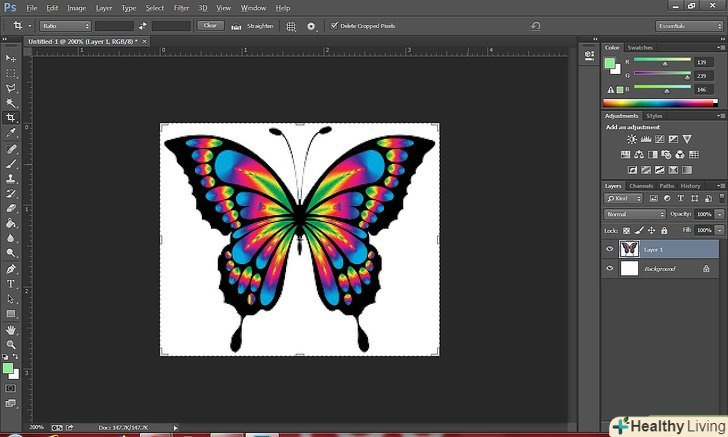The image size is (728, 437).
Task: Activate the Zoom tool
Action: pos(11,344)
